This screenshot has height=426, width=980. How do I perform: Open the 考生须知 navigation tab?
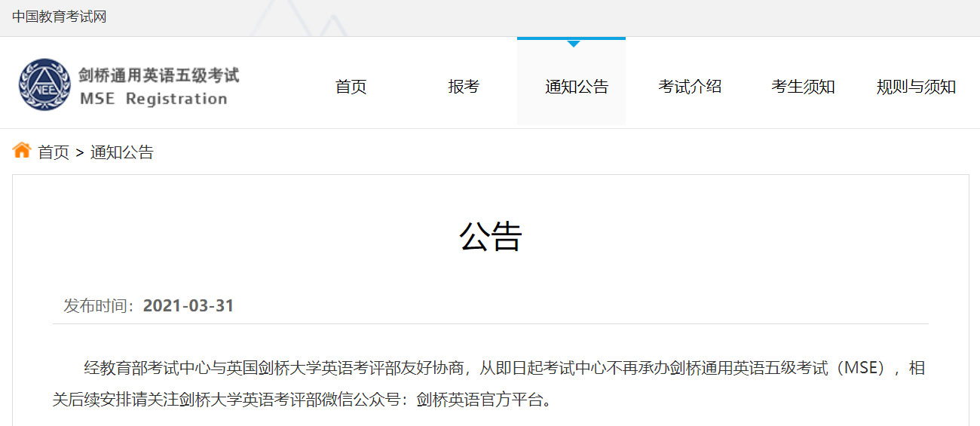point(803,87)
